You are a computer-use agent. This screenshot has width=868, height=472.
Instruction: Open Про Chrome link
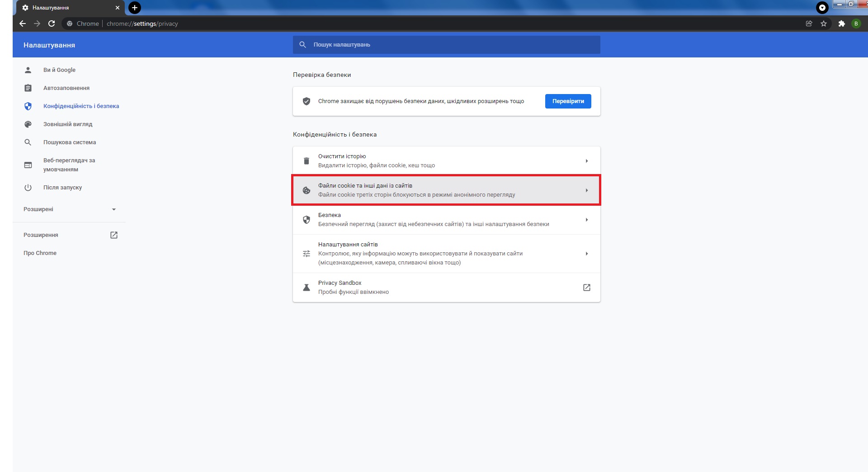point(40,253)
